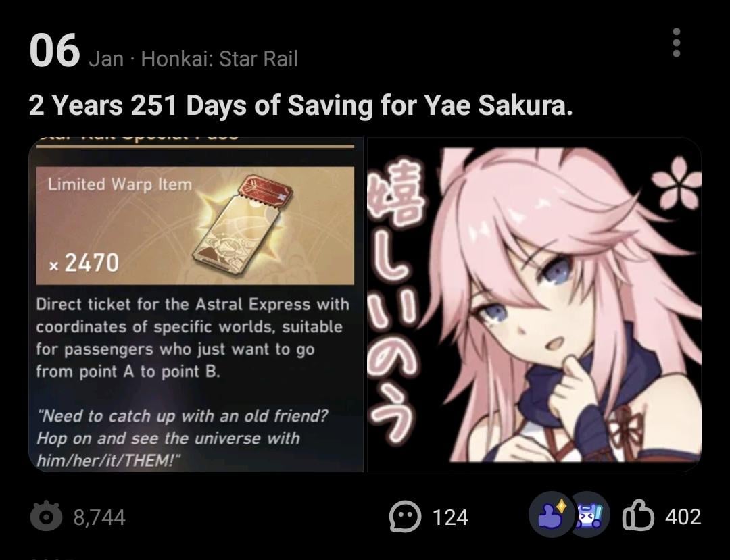This screenshot has height=560, width=730.
Task: Click the 124 comments count
Action: tap(450, 517)
